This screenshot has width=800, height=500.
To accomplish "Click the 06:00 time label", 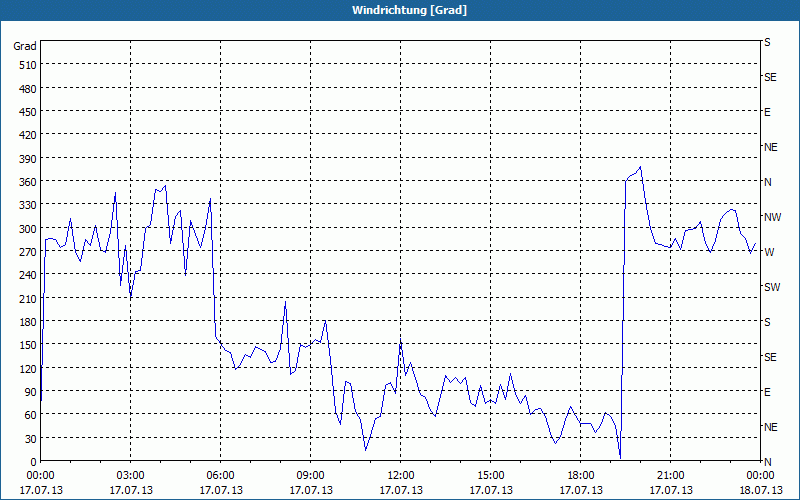I will (x=220, y=476).
